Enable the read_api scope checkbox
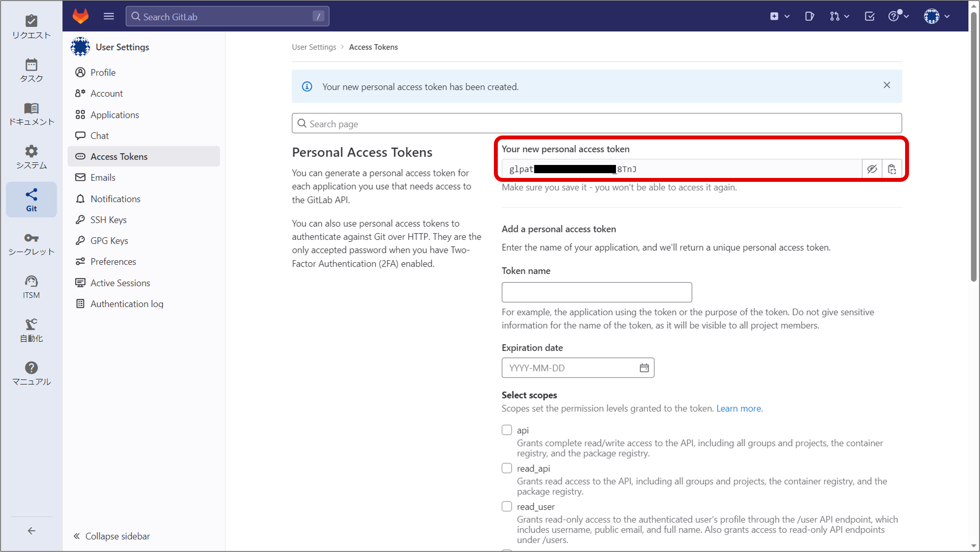980x552 pixels. click(507, 468)
